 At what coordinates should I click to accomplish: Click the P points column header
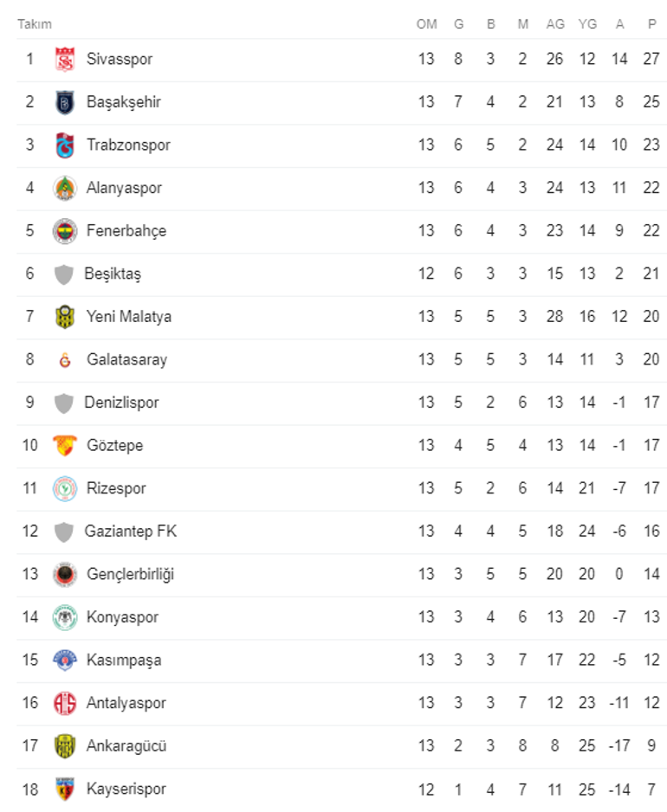[651, 24]
